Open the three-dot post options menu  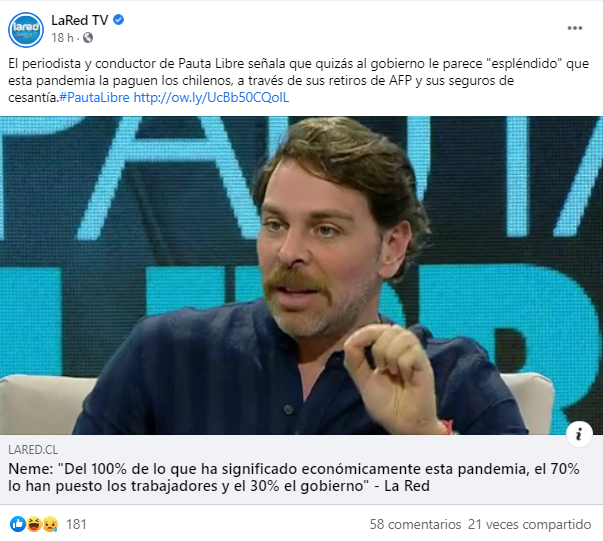pyautogui.click(x=575, y=28)
